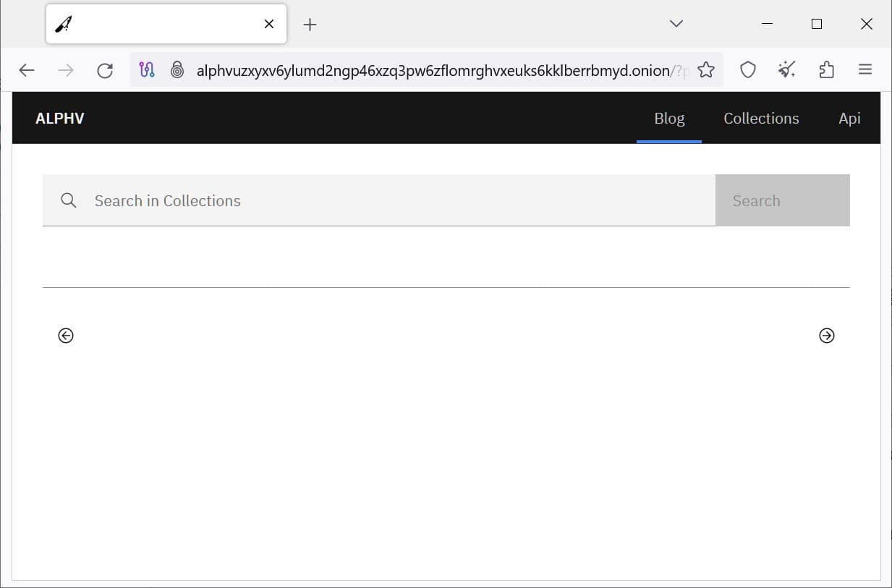Go to the next page arrow
This screenshot has height=588, width=892.
(826, 335)
